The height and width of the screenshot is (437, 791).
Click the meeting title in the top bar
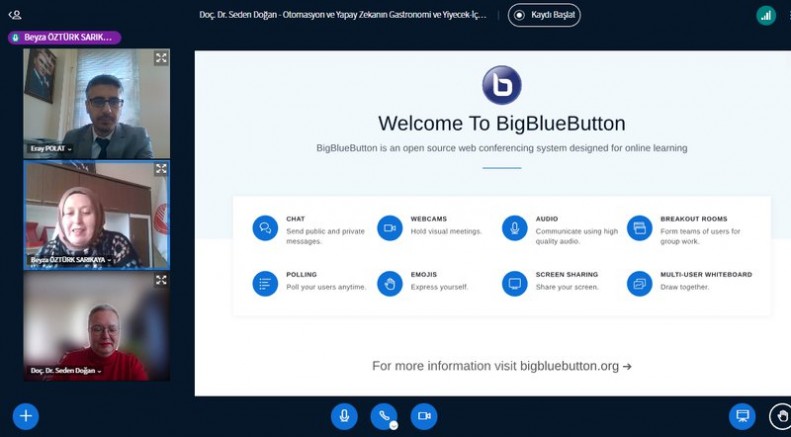click(x=343, y=15)
